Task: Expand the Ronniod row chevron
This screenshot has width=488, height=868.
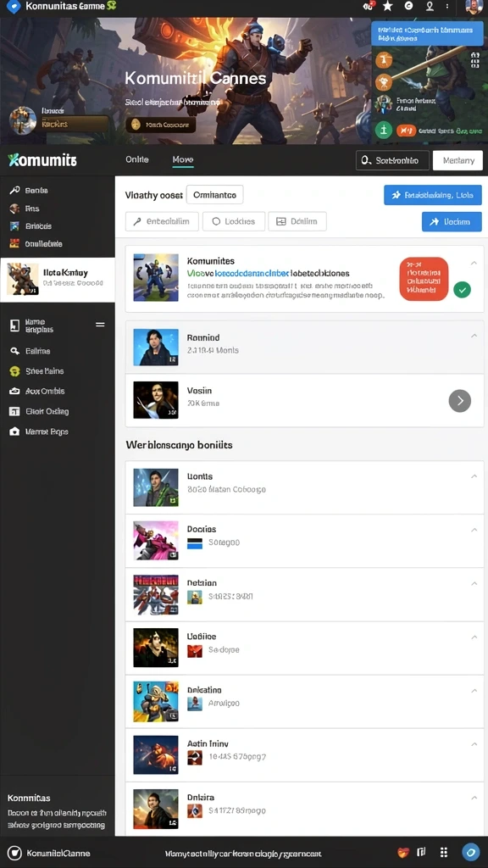Action: click(x=474, y=336)
